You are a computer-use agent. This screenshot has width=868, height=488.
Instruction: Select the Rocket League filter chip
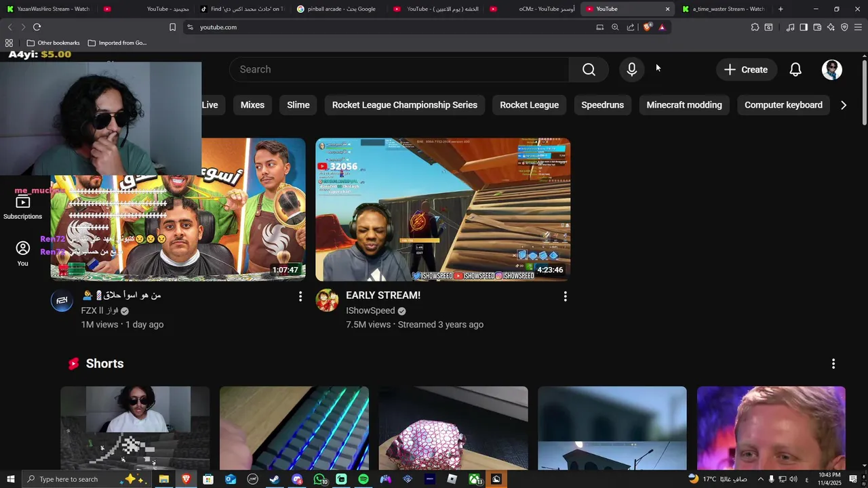coord(530,105)
